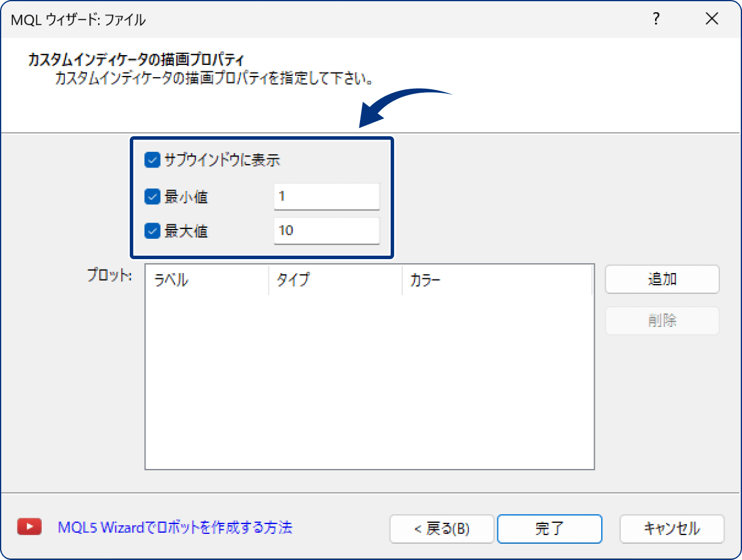Viewport: 742px width, 560px height.
Task: Uncheck サブウインドウに表示 checkbox
Action: point(152,160)
